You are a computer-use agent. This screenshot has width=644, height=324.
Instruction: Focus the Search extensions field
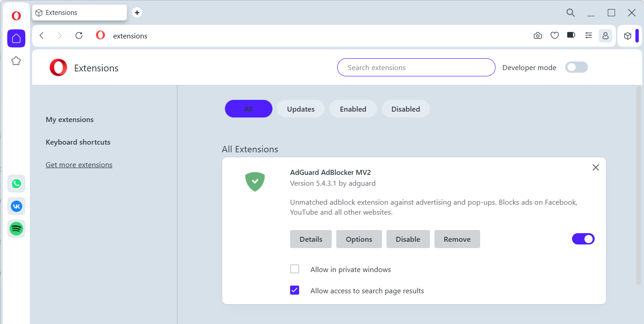point(416,67)
